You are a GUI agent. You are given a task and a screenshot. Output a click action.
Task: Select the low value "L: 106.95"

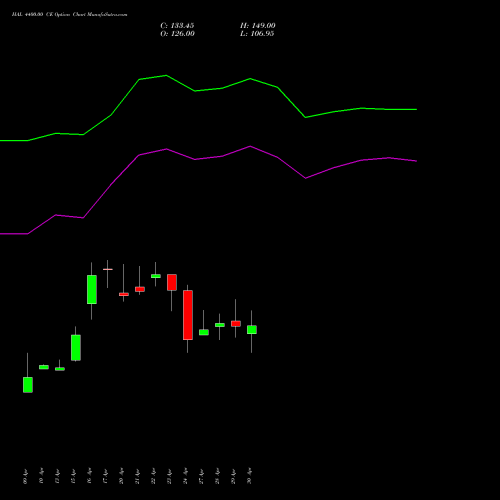click(257, 34)
